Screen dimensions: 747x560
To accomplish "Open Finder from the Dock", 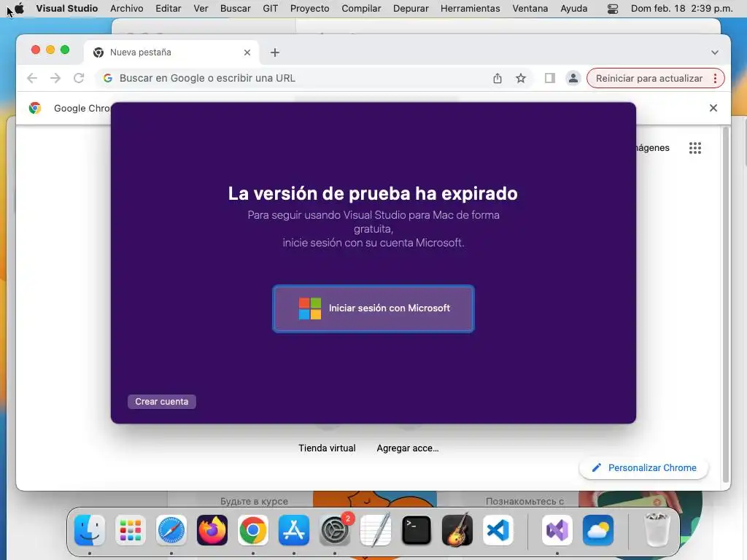I will [x=90, y=530].
